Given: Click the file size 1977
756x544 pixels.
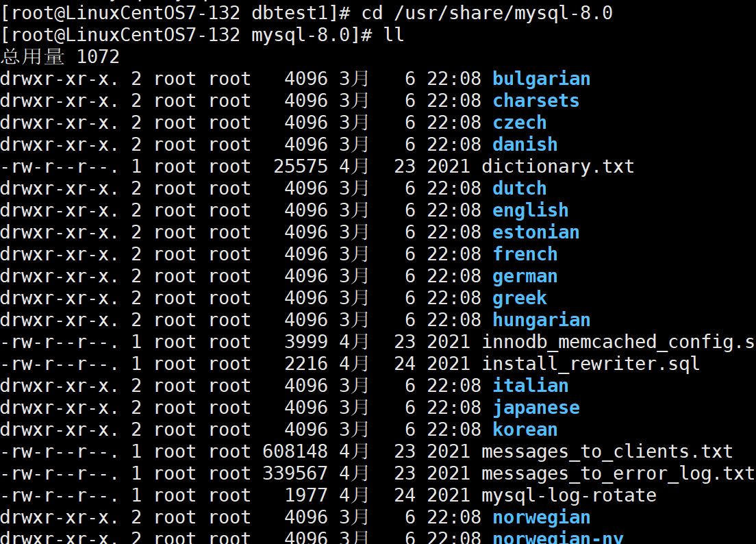Looking at the screenshot, I should tap(305, 495).
